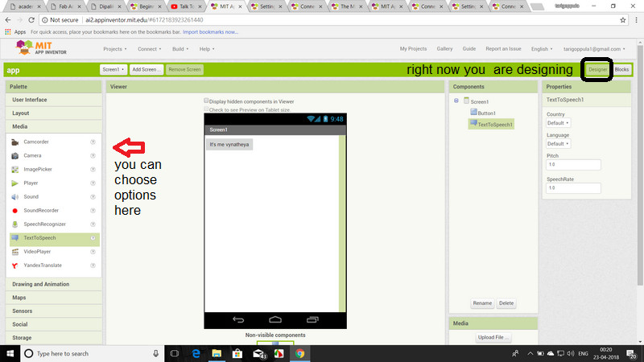Open the Country Default dropdown
Screen dimensions: 644x362
pos(558,123)
